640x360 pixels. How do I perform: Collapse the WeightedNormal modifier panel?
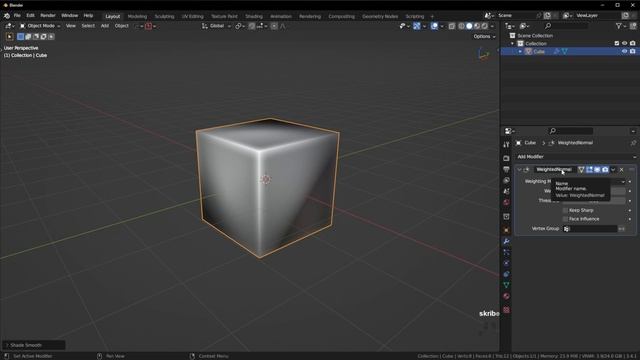[519, 170]
